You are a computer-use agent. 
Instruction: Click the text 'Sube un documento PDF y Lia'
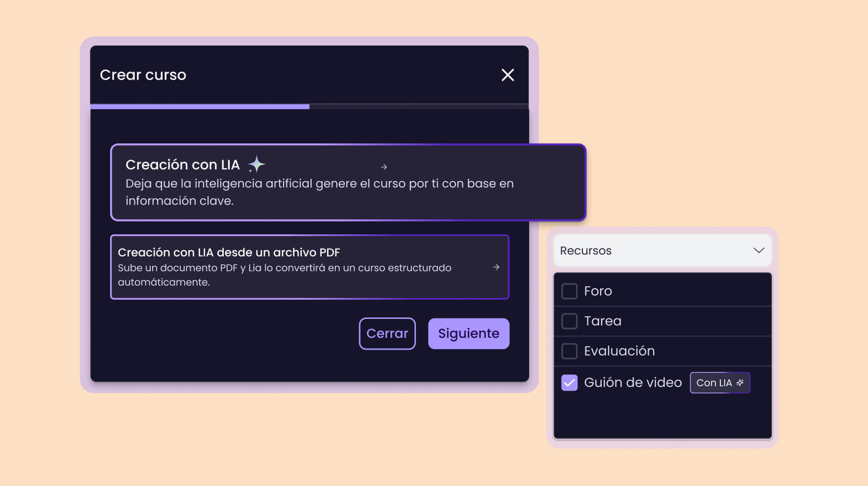[190, 268]
